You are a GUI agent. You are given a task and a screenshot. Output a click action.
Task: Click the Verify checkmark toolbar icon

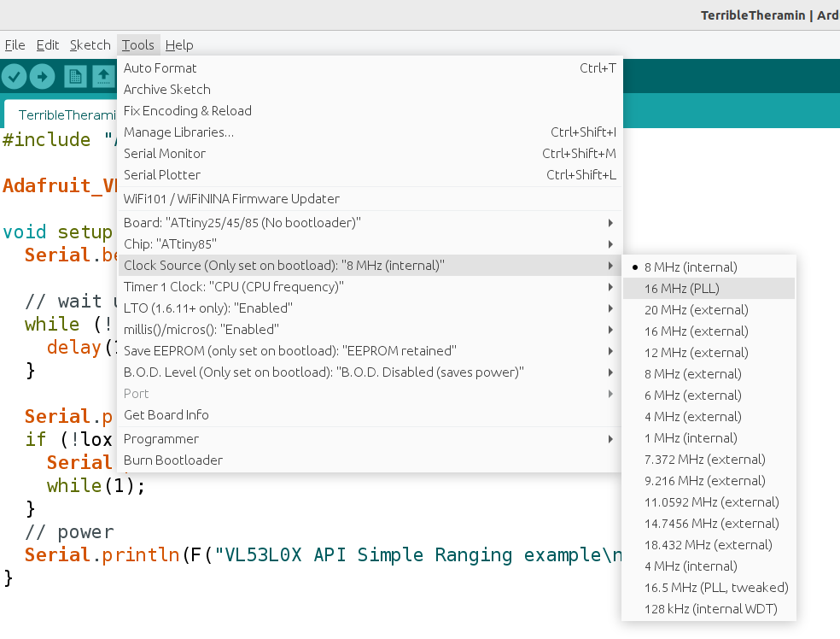click(15, 77)
